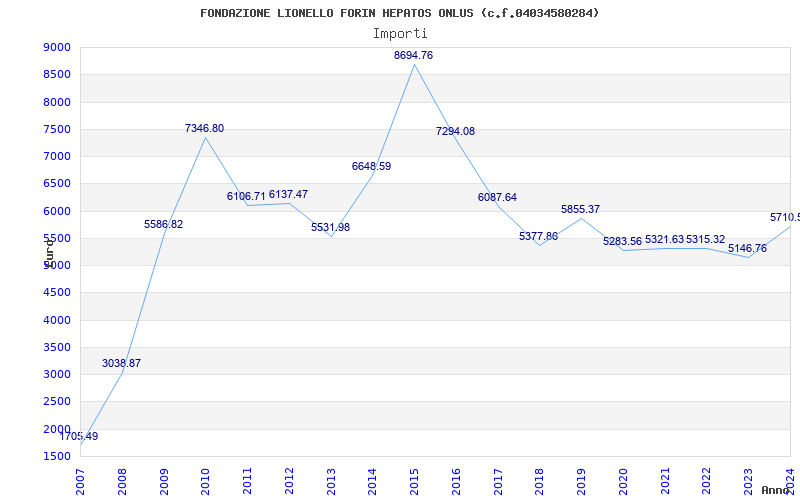Click the 8694.76 peak value label

pyautogui.click(x=413, y=55)
